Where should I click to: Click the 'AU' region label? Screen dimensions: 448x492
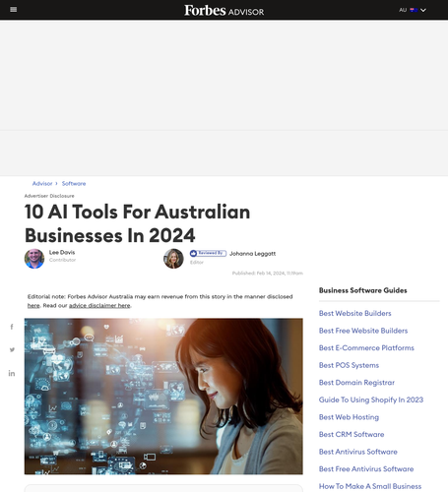[x=403, y=10]
